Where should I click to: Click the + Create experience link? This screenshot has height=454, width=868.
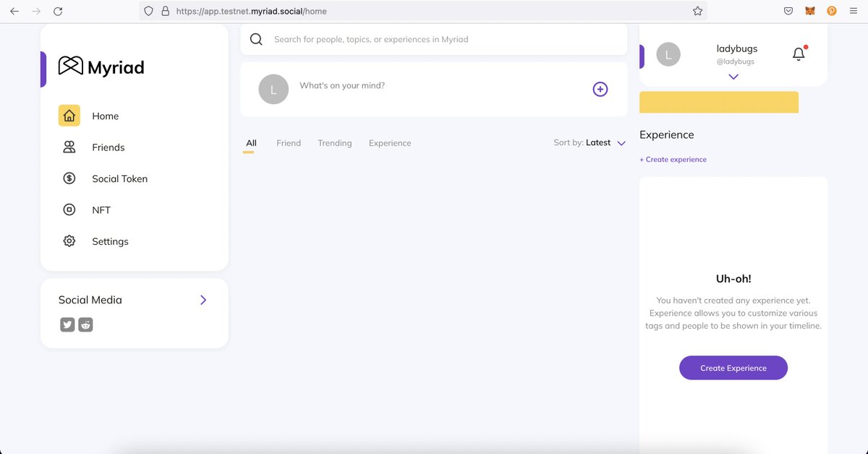pyautogui.click(x=673, y=159)
